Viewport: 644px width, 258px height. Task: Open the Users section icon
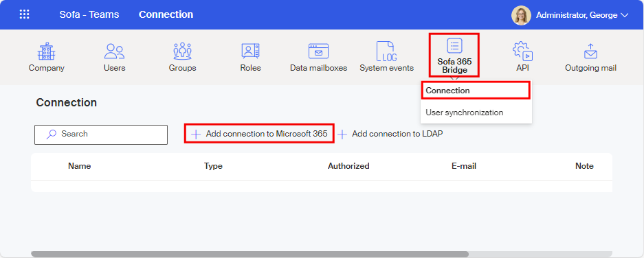click(114, 51)
